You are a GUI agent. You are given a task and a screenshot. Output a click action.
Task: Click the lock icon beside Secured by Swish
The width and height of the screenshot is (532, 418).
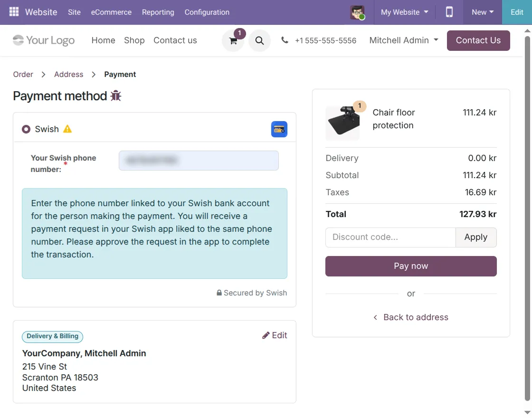219,293
